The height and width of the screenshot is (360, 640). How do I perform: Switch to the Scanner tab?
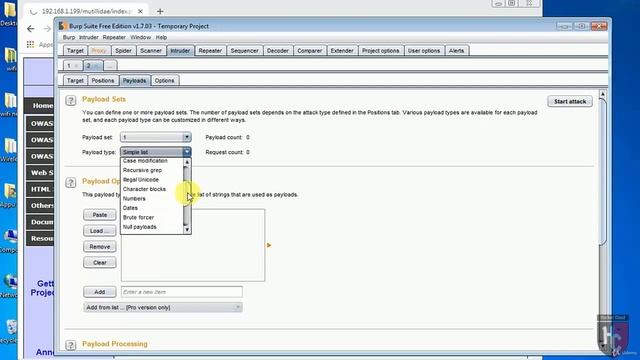(x=151, y=51)
